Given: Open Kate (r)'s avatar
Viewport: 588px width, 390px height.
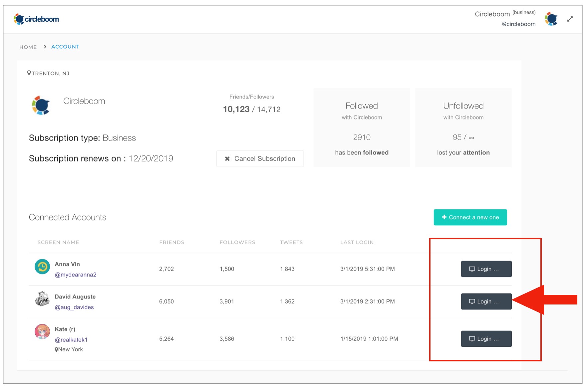Looking at the screenshot, I should (42, 331).
